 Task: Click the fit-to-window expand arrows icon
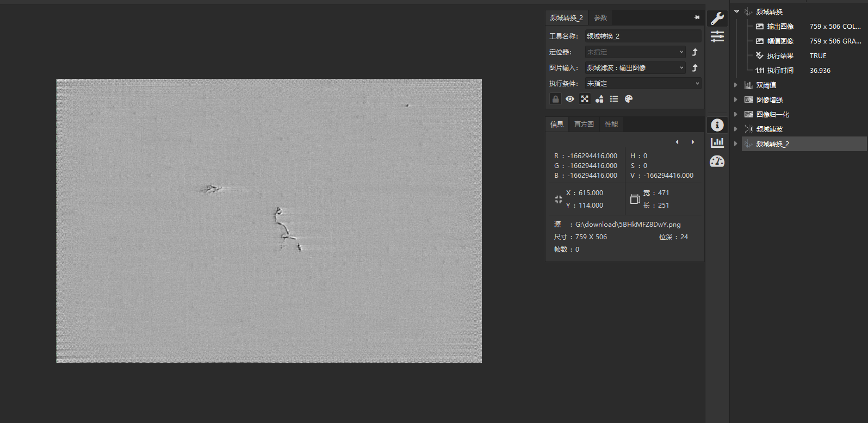pyautogui.click(x=585, y=99)
